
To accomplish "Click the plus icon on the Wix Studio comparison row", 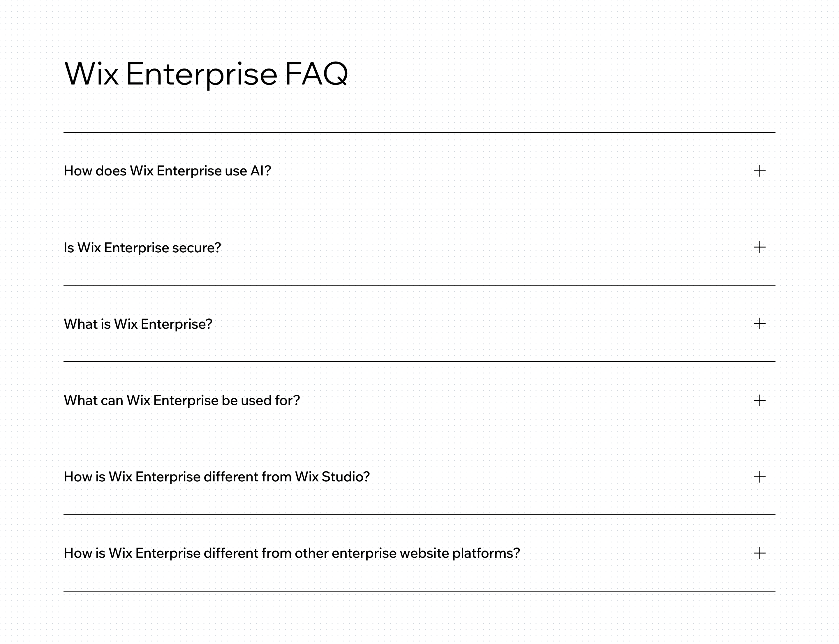I will click(759, 477).
